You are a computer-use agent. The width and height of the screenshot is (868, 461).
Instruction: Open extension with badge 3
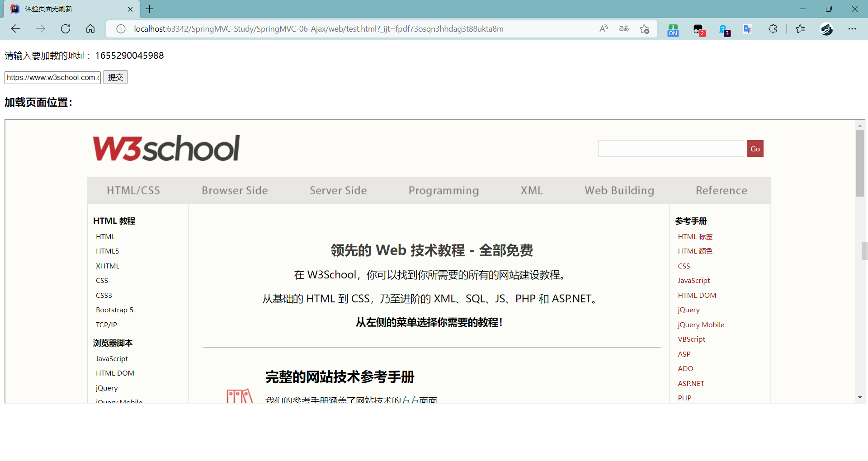[x=724, y=30]
